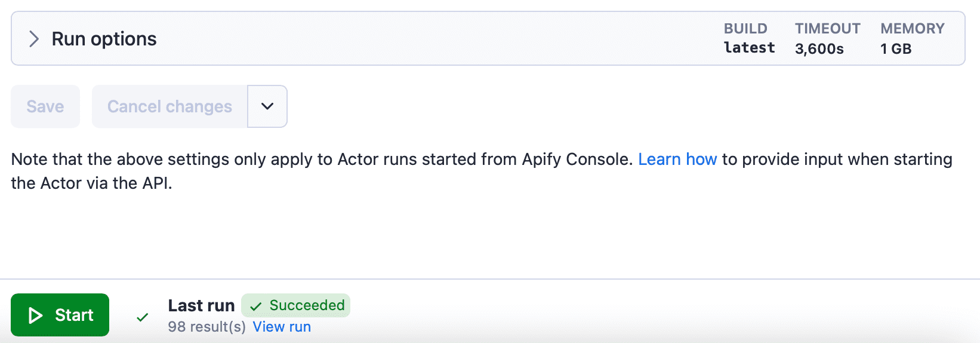Select the 1 GB memory value
The width and height of the screenshot is (980, 343).
coord(896,49)
